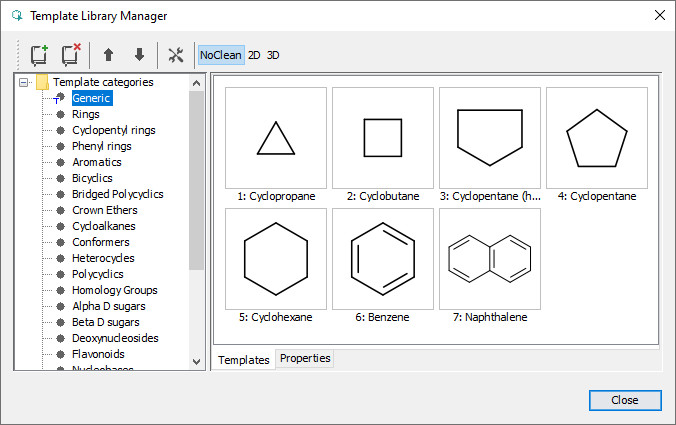The height and width of the screenshot is (425, 676).
Task: Enable 2D clean mode
Action: [254, 55]
